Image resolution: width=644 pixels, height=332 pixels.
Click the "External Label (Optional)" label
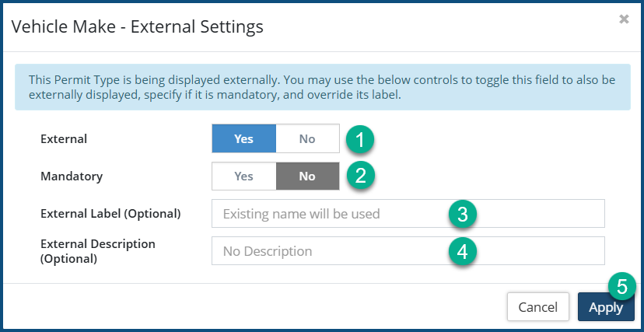110,213
